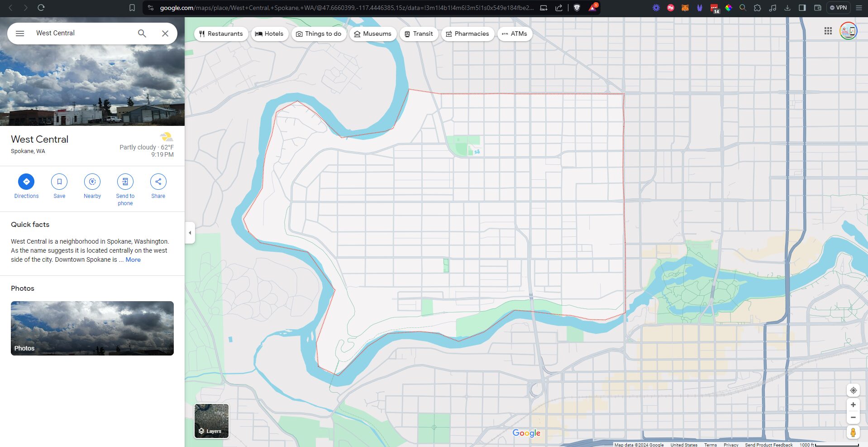868x447 pixels.
Task: Click the Directions icon button
Action: pyautogui.click(x=26, y=182)
